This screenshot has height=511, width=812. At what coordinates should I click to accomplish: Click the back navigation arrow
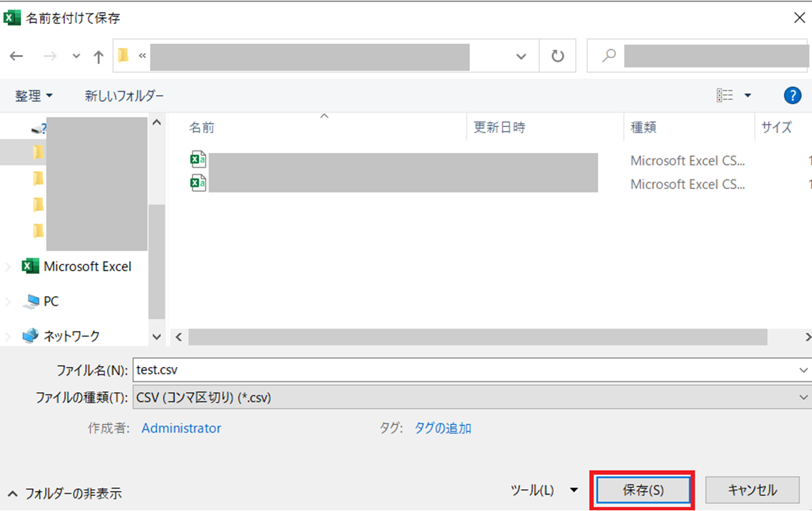point(16,56)
